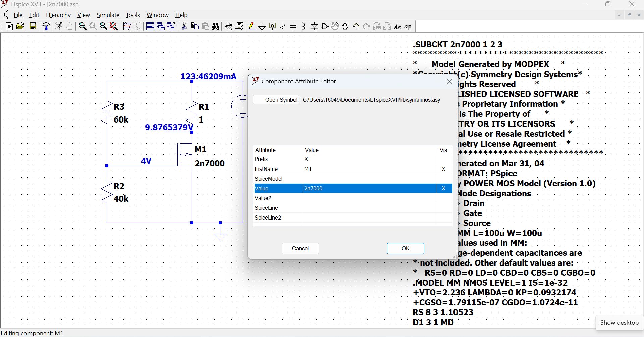Select the Draw Wire pencil tool

tap(252, 27)
